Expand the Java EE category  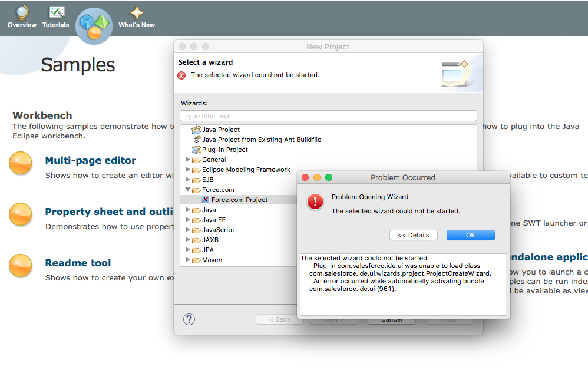pos(187,219)
